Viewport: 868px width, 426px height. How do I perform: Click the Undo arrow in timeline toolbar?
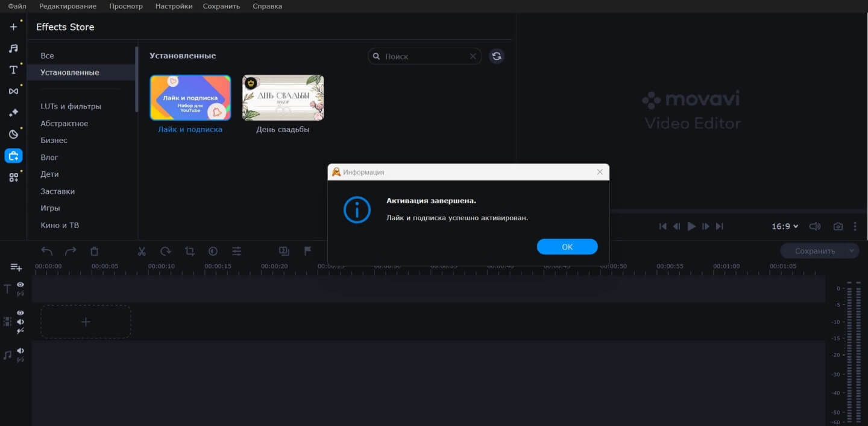47,251
